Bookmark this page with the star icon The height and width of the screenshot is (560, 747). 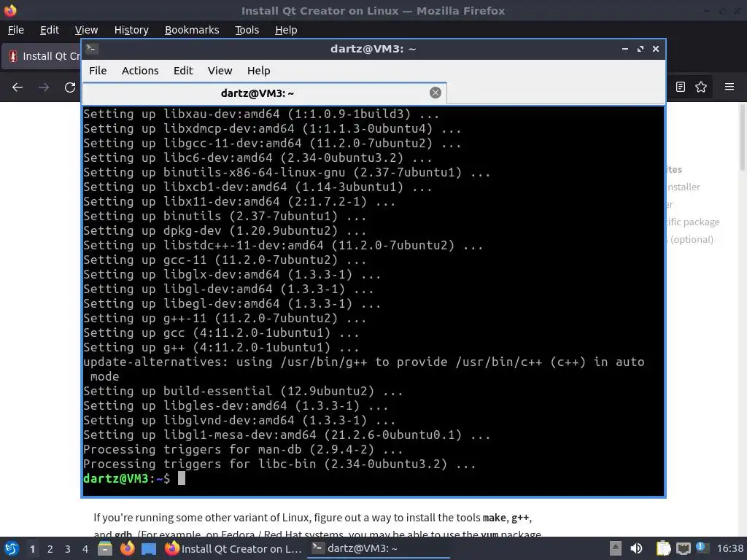[701, 87]
